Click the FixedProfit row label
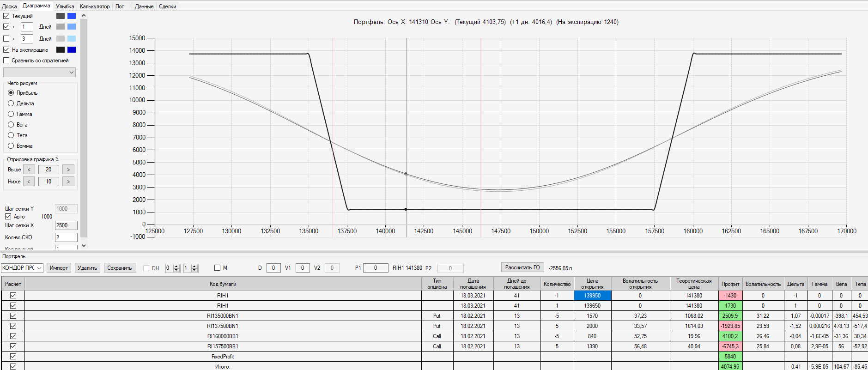This screenshot has width=868, height=370. 223,357
